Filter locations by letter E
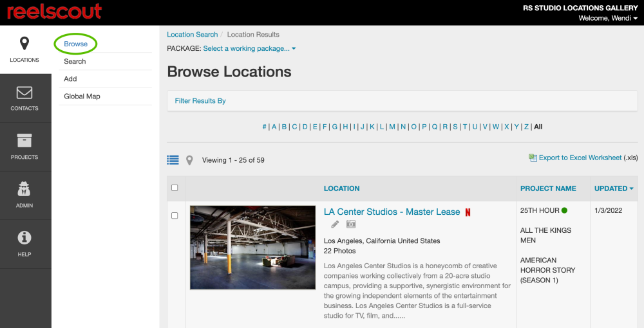This screenshot has height=328, width=644. pos(315,127)
